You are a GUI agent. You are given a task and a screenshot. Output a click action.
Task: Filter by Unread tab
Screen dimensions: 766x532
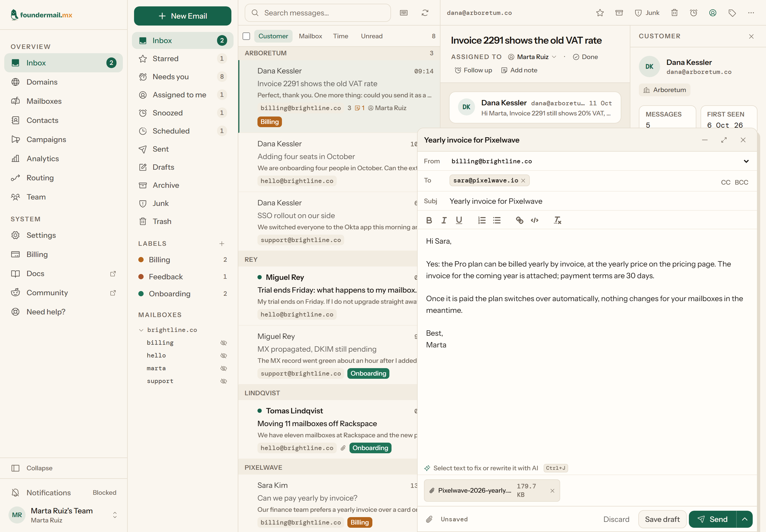pyautogui.click(x=372, y=36)
